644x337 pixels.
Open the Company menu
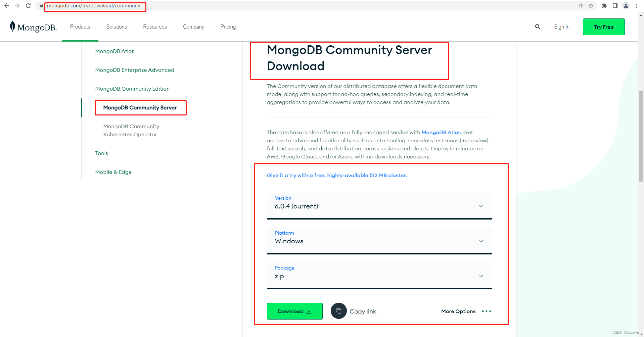193,27
